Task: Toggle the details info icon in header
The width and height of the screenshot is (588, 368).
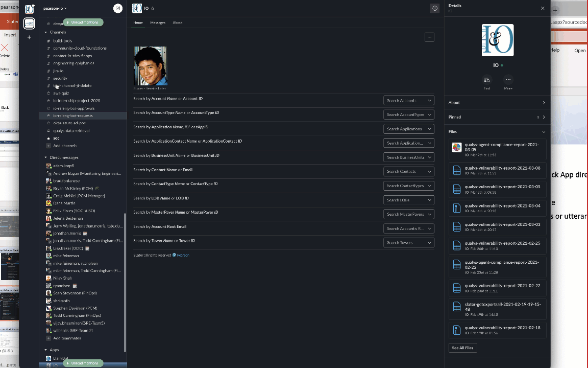Action: point(435,8)
